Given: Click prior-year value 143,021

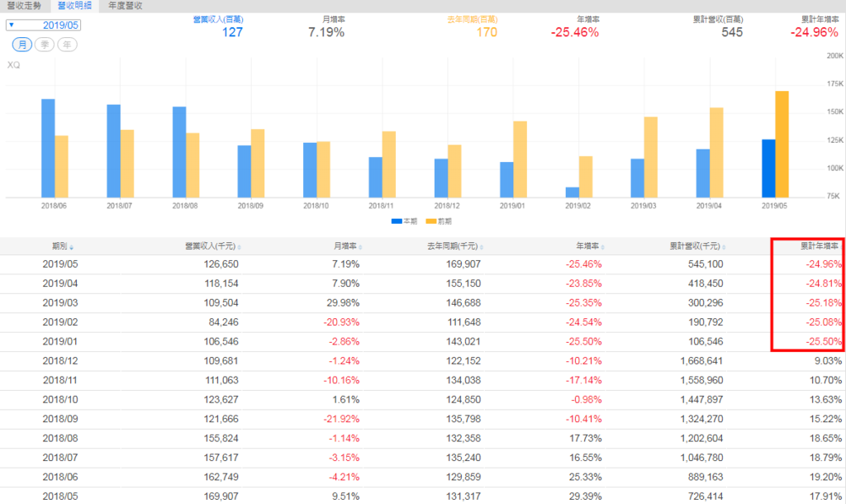Looking at the screenshot, I should coord(463,342).
